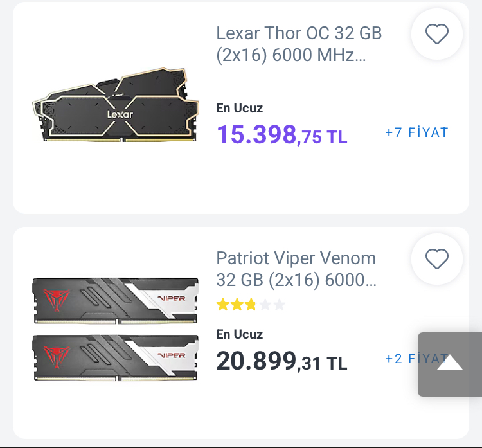The height and width of the screenshot is (448, 482).
Task: Open the Patriot Viper Venom product title
Action: pos(296,258)
